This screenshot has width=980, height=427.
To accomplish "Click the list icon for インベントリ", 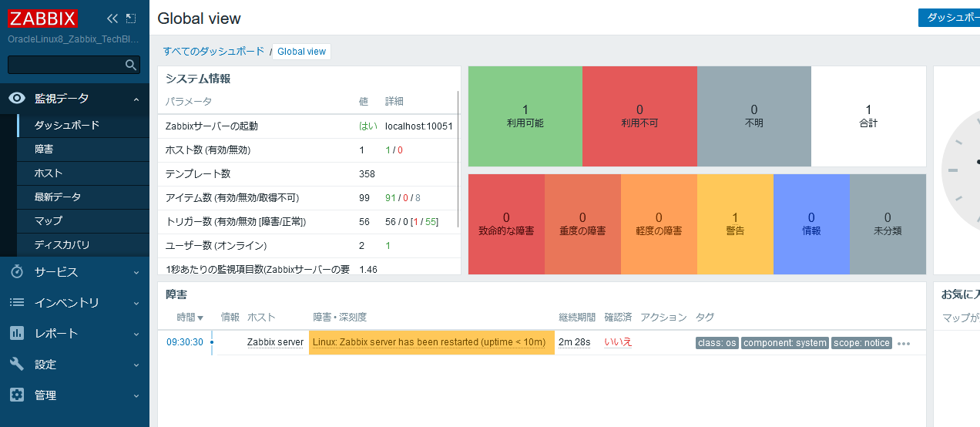I will coord(17,303).
